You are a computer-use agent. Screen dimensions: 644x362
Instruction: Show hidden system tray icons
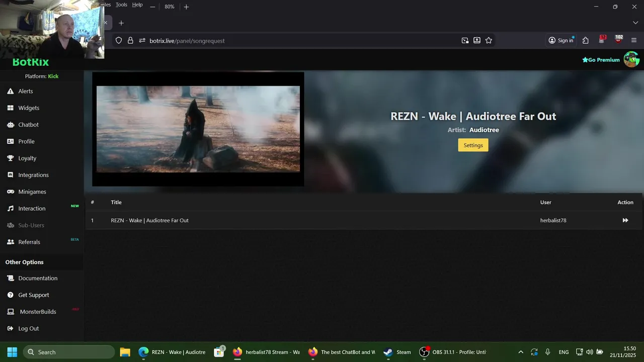coord(521,352)
